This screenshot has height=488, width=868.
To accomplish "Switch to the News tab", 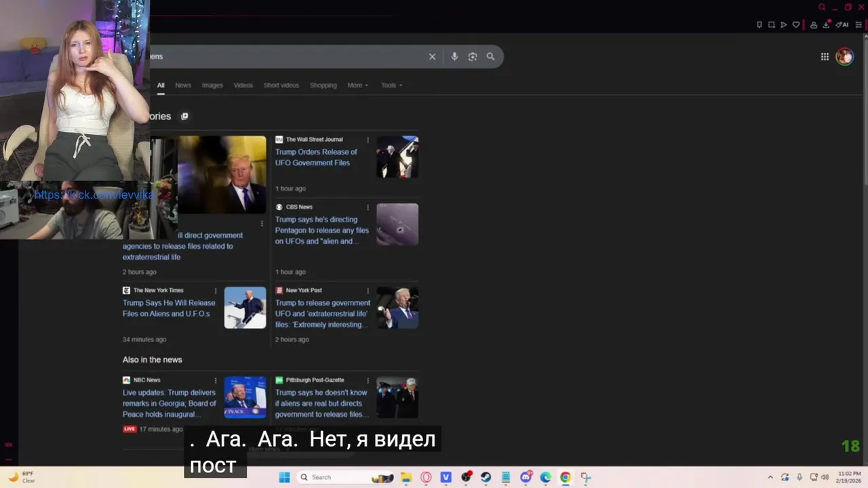I will pyautogui.click(x=183, y=85).
